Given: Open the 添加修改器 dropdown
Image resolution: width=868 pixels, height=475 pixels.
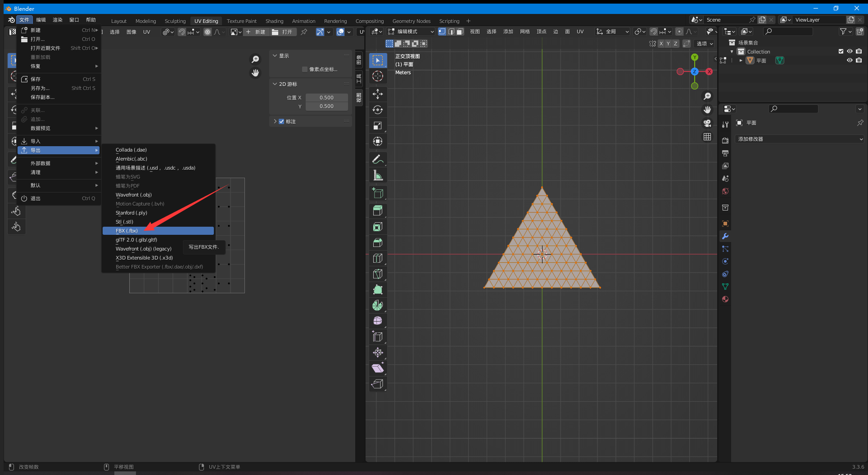Looking at the screenshot, I should pos(800,139).
